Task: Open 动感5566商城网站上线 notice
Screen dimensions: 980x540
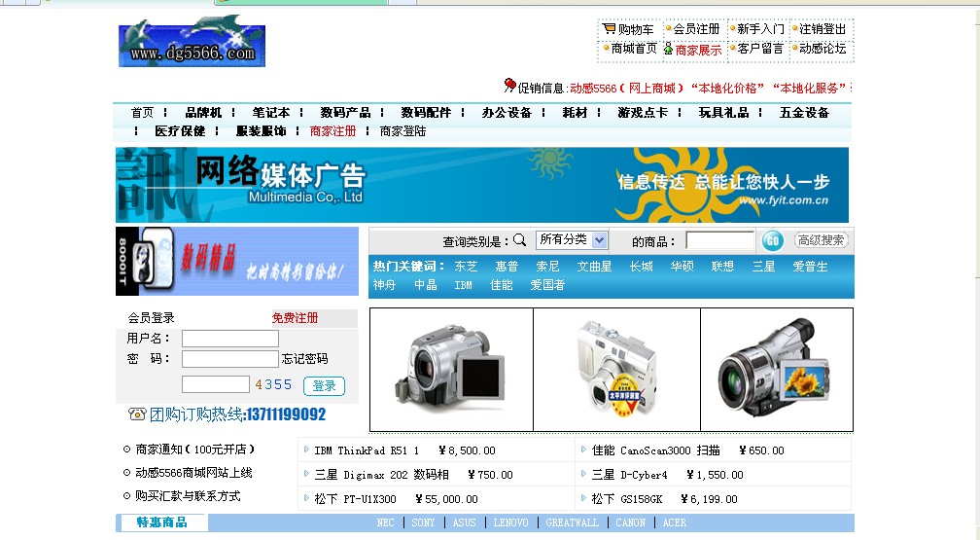Action: (193, 473)
